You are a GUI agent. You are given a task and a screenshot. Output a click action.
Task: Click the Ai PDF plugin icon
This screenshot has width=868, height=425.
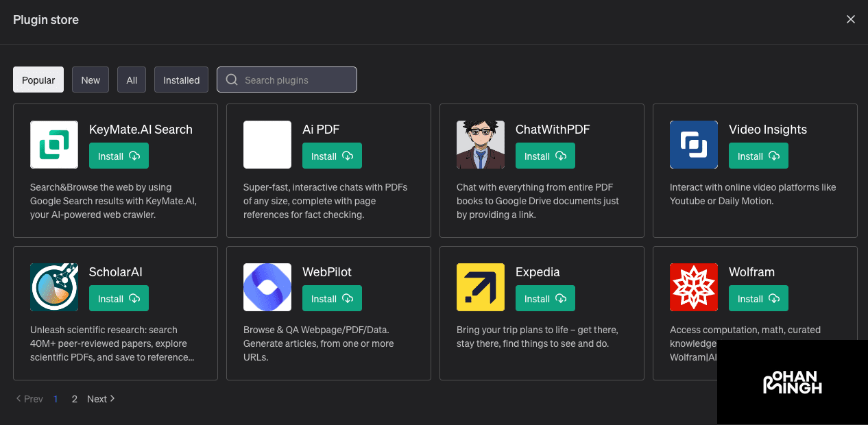click(267, 145)
